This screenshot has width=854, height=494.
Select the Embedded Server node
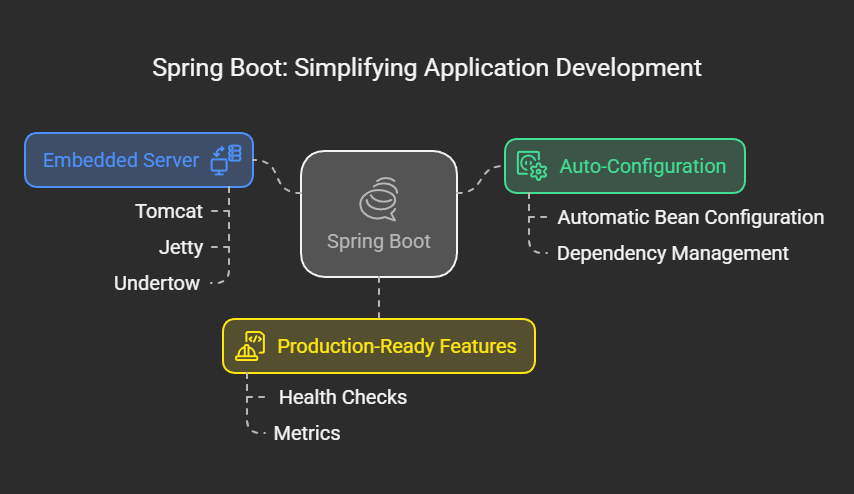coord(139,160)
